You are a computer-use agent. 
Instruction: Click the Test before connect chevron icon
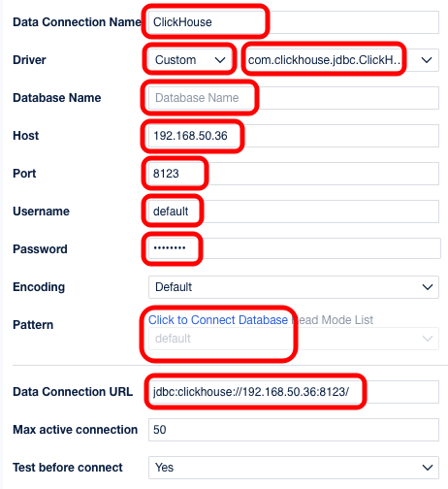[x=428, y=468]
